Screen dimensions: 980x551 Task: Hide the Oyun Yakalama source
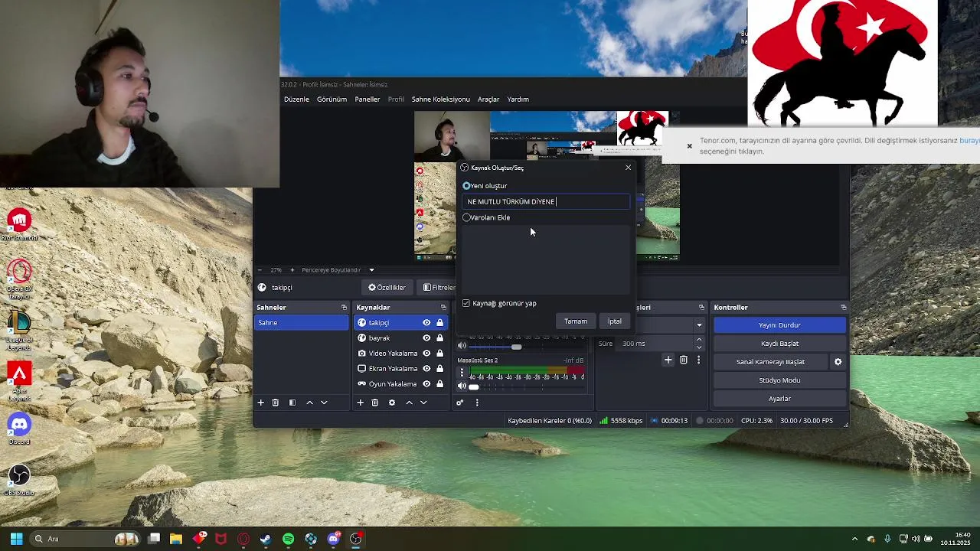click(x=426, y=384)
